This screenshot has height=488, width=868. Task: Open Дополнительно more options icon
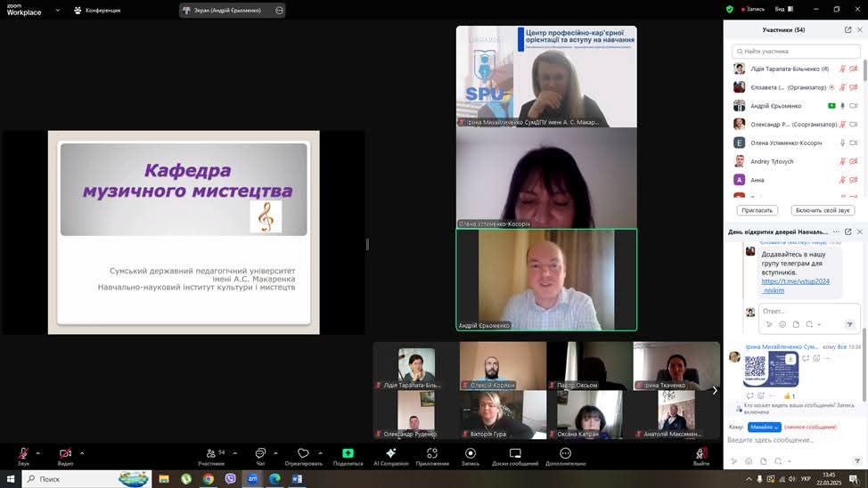tap(565, 453)
